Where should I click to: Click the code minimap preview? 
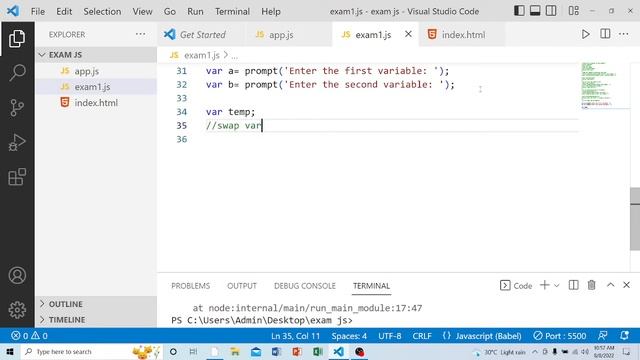(604, 85)
